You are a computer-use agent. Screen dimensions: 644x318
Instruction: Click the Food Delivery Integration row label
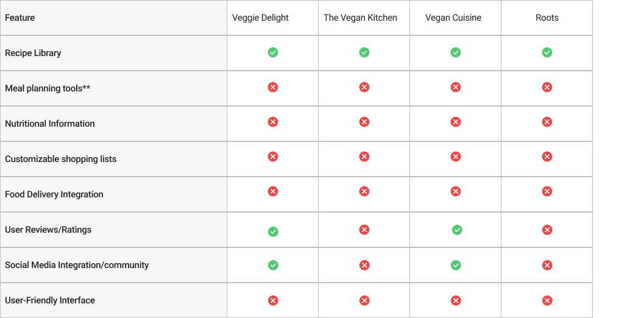click(54, 194)
